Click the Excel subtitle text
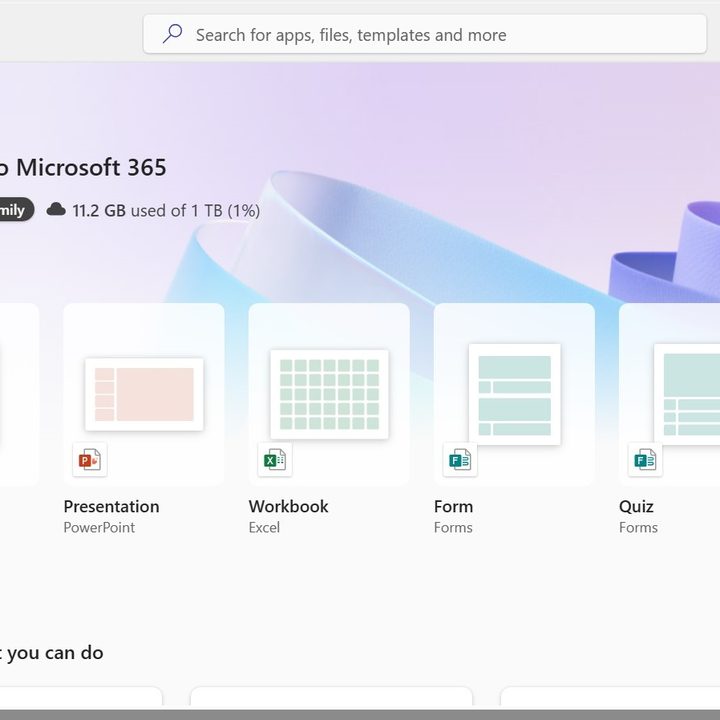This screenshot has height=720, width=720. [x=264, y=527]
